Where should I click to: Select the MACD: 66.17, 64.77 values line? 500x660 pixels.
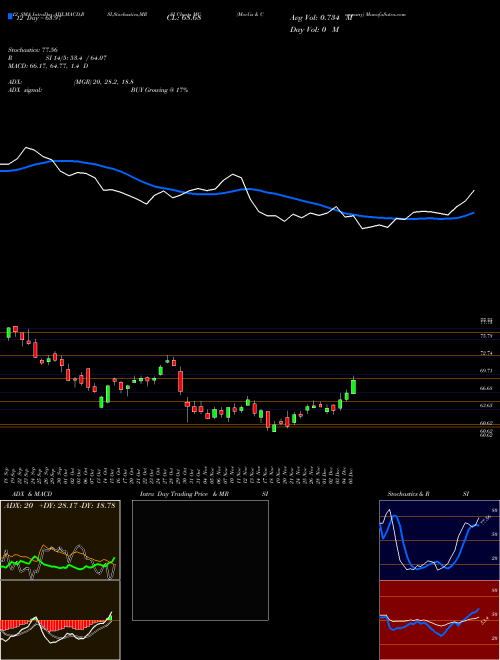coord(48,66)
